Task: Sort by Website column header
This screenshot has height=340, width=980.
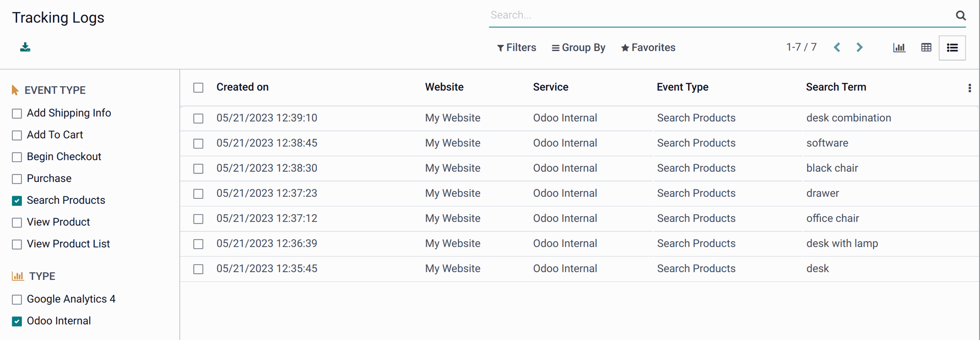Action: [x=444, y=87]
